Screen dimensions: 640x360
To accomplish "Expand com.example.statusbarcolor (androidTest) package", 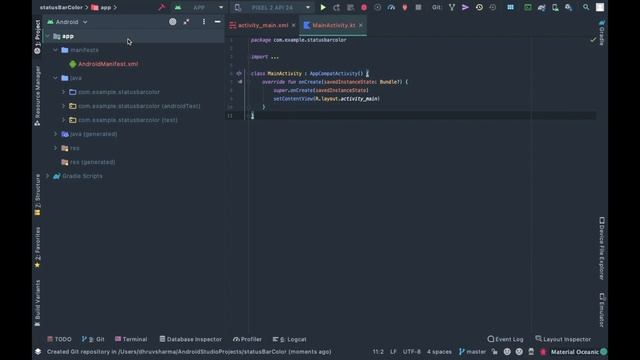I will [x=63, y=106].
